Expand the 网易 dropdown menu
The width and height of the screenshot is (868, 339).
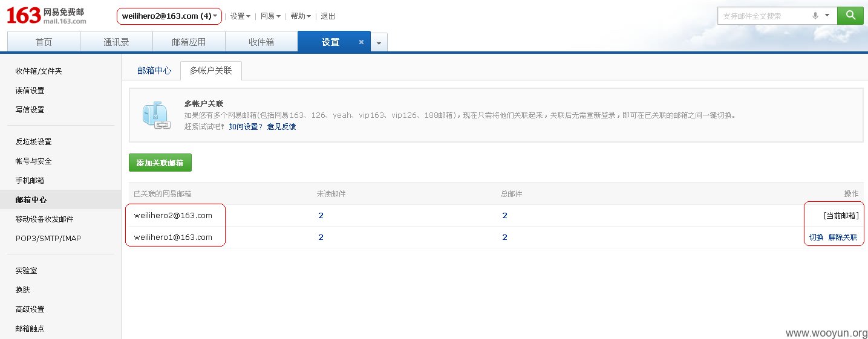tap(270, 16)
